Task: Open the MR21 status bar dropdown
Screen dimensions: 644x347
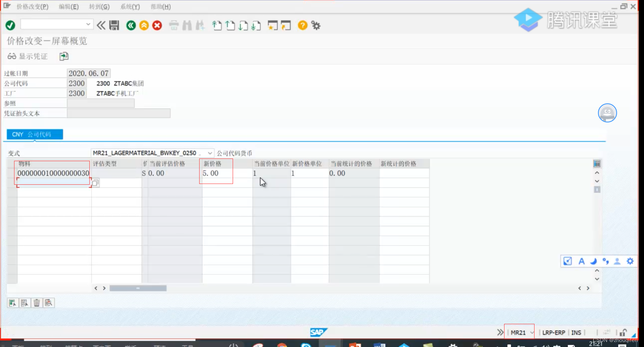Action: [532, 333]
